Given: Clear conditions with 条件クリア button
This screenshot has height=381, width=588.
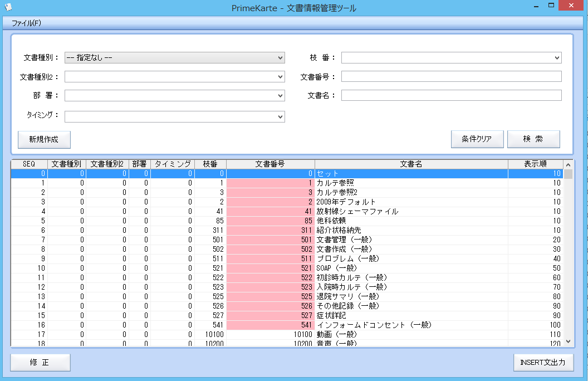Looking at the screenshot, I should pos(477,139).
